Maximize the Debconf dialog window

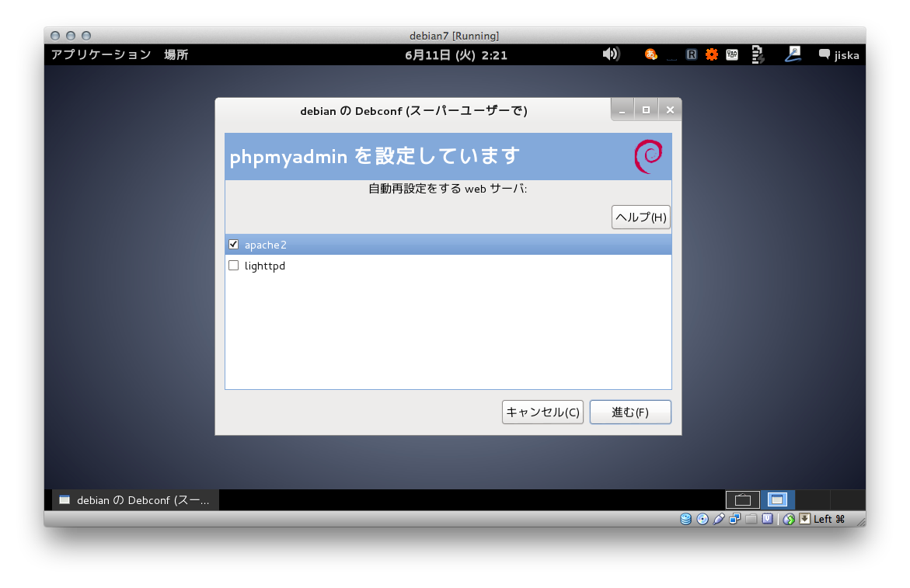pos(646,110)
